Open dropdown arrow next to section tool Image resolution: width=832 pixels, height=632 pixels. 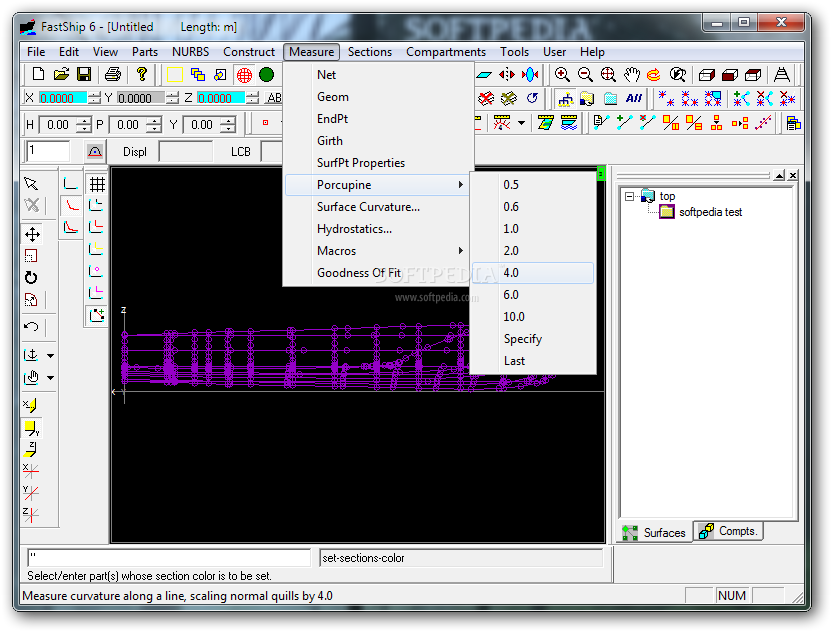[x=522, y=123]
